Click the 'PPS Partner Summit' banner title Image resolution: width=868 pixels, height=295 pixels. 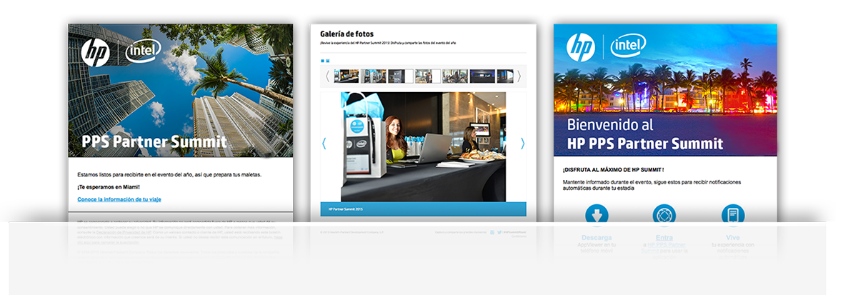pos(154,141)
